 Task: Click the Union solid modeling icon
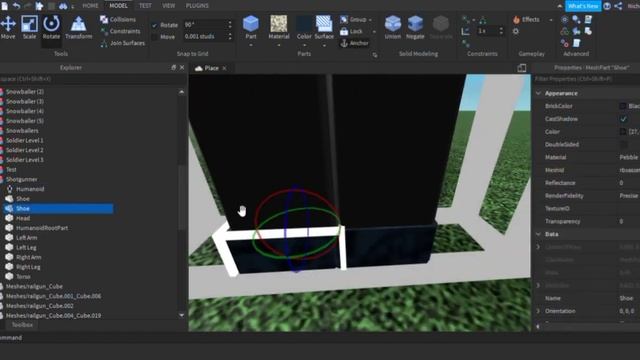[393, 28]
